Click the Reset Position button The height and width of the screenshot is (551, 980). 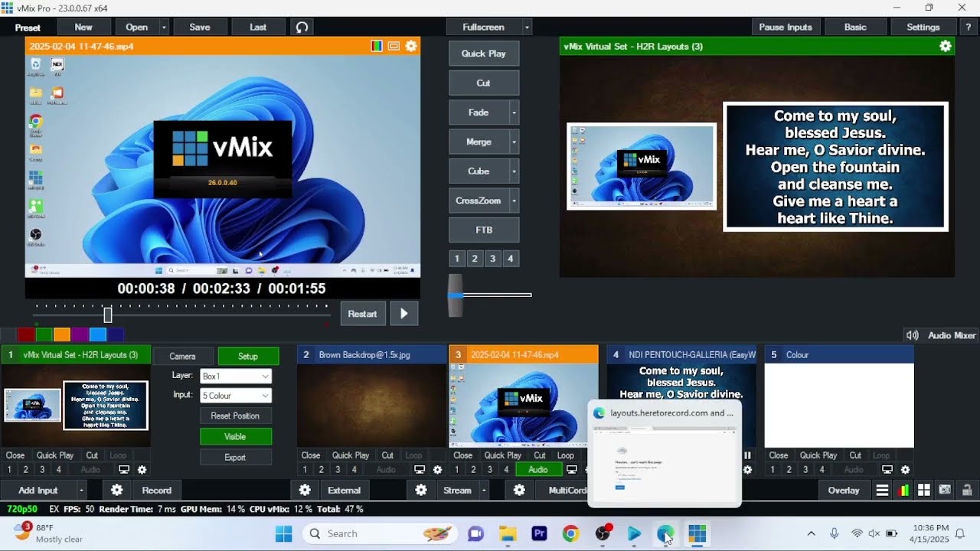click(235, 416)
